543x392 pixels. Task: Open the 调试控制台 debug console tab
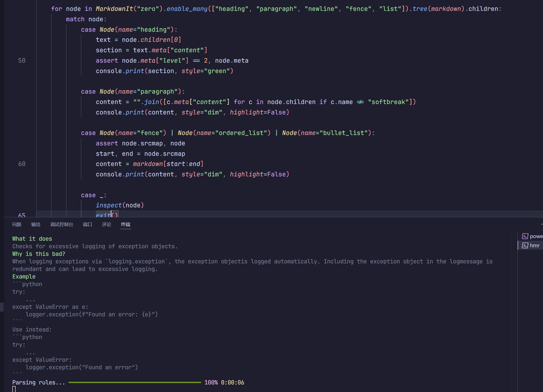tap(62, 224)
